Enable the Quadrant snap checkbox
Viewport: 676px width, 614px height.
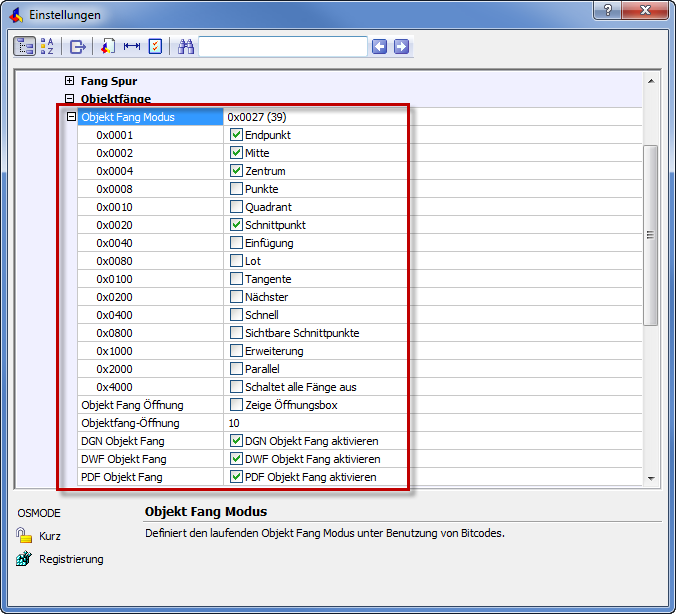click(x=236, y=207)
